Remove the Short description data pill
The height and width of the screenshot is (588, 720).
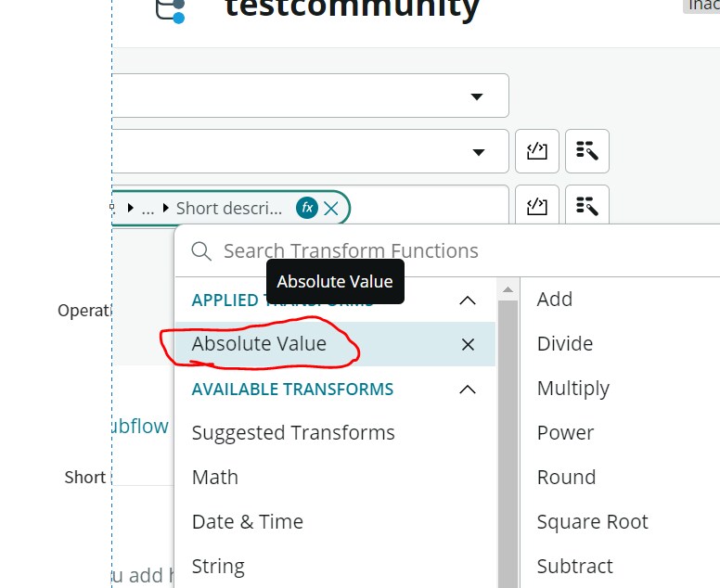(x=330, y=208)
